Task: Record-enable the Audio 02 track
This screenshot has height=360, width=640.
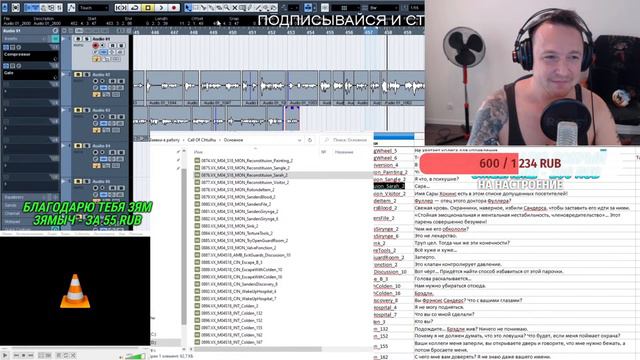Action: coord(96,81)
